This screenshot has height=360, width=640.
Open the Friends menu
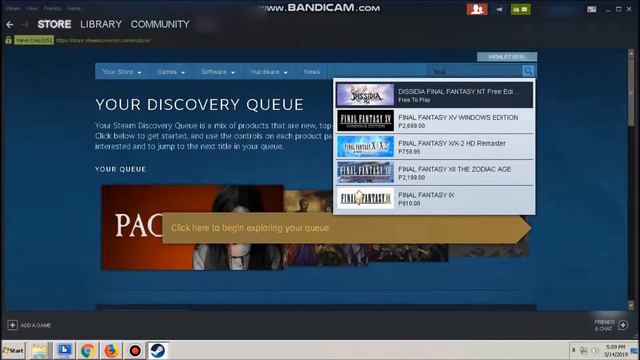tap(52, 8)
